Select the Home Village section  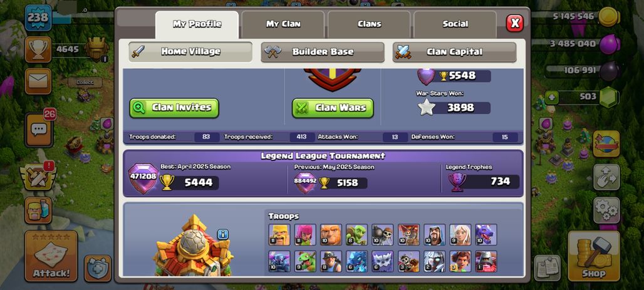190,52
